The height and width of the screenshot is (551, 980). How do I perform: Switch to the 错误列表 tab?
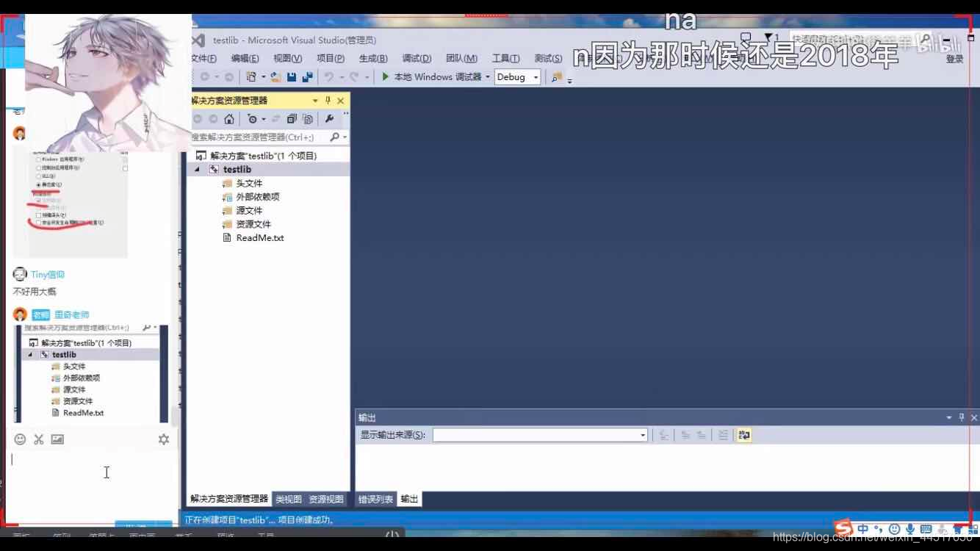(375, 499)
